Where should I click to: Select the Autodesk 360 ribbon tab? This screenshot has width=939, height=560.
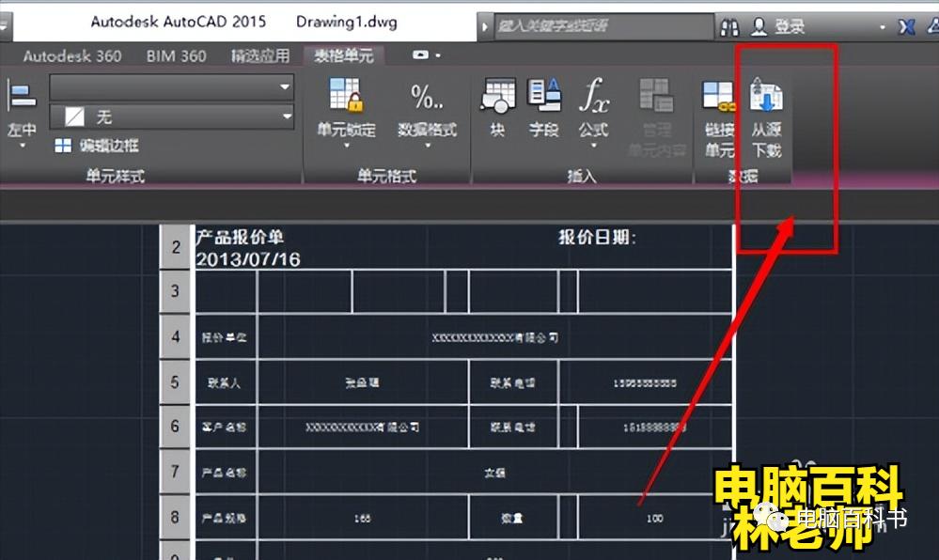tap(72, 55)
